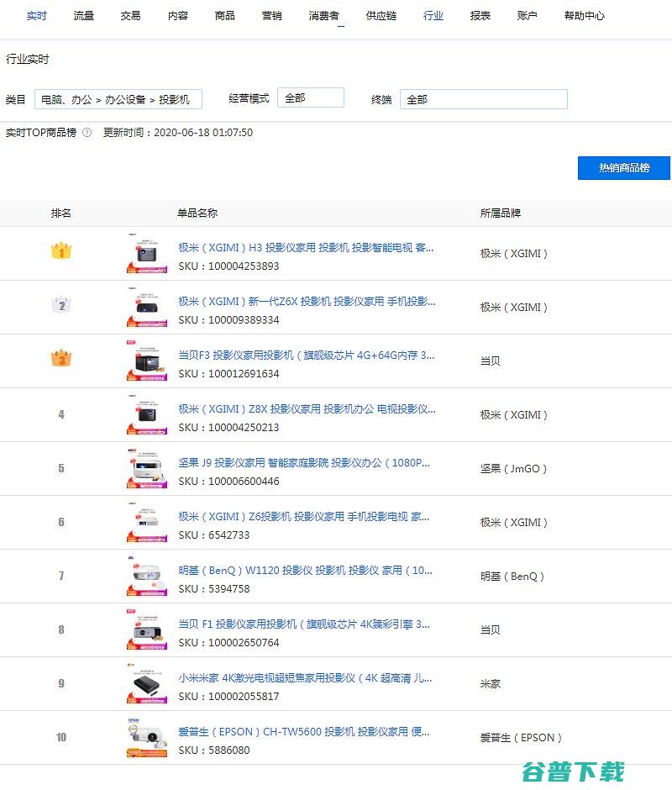The width and height of the screenshot is (672, 790).
Task: Open the 营销 tab
Action: click(272, 16)
